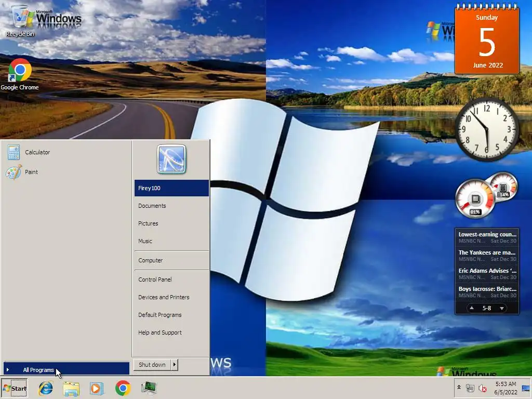The image size is (532, 399).
Task: Open the taskbar clock showing 5:53 AM
Action: tap(506, 388)
